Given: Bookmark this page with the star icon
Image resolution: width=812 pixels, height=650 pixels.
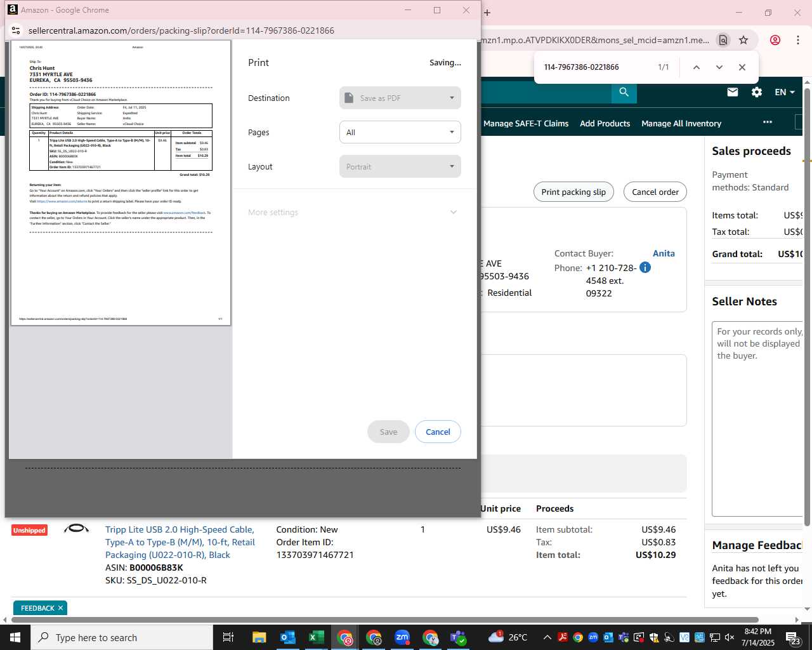Looking at the screenshot, I should (743, 40).
